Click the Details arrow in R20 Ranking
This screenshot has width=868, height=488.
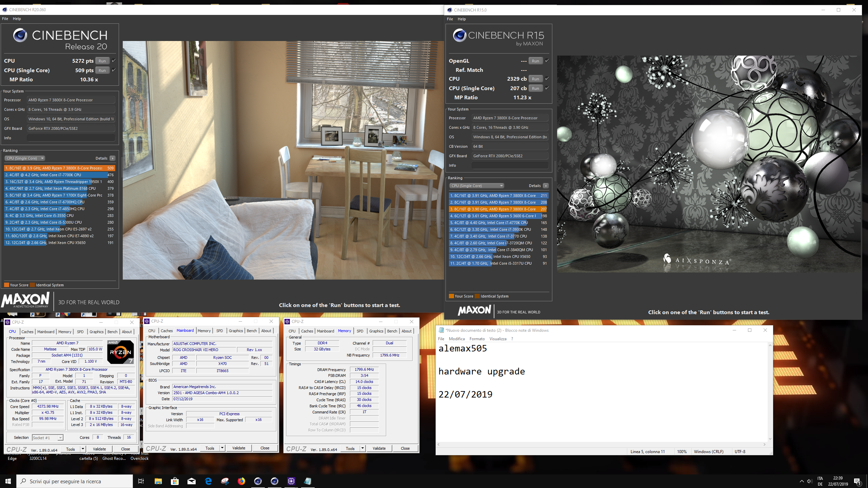(x=113, y=158)
